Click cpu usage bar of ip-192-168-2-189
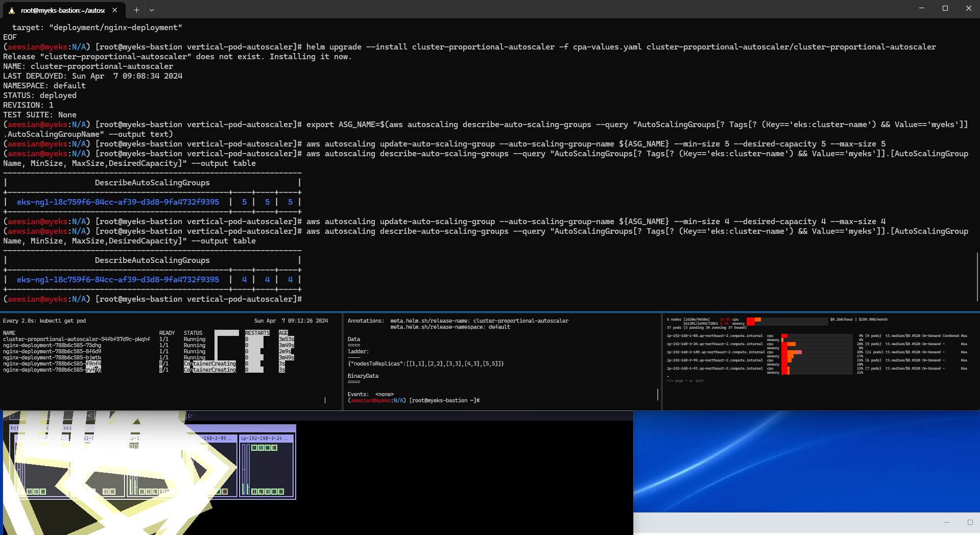Image resolution: width=980 pixels, height=535 pixels. [817, 352]
